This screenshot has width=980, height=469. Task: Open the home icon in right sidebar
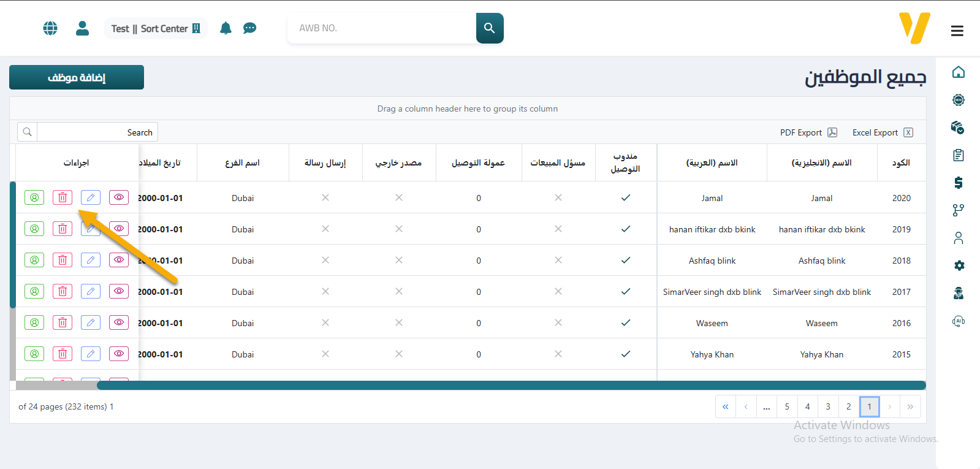click(x=959, y=72)
